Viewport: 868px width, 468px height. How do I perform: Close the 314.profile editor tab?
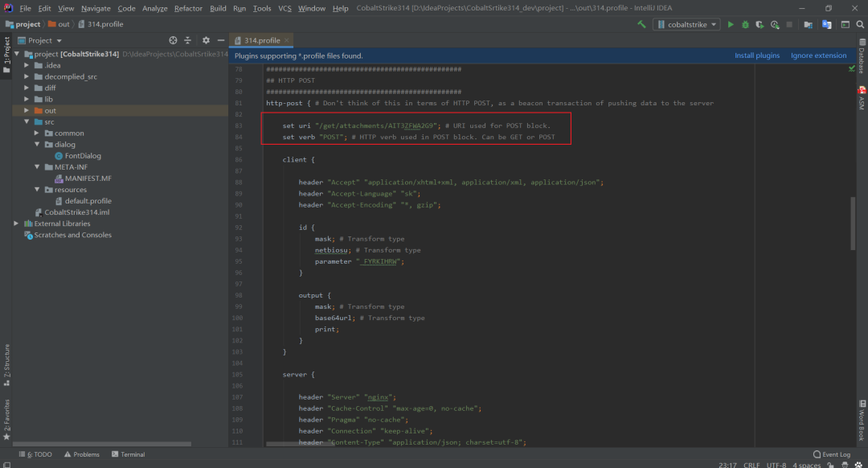(x=287, y=40)
